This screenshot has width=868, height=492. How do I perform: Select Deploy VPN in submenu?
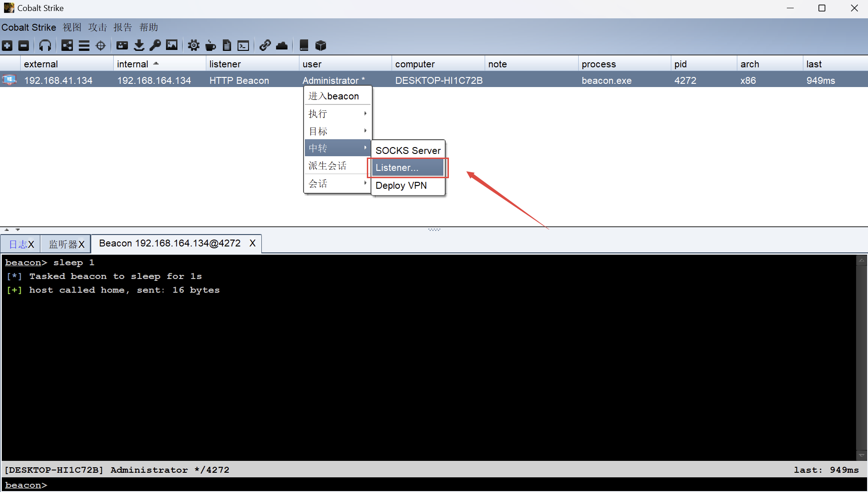click(x=408, y=186)
